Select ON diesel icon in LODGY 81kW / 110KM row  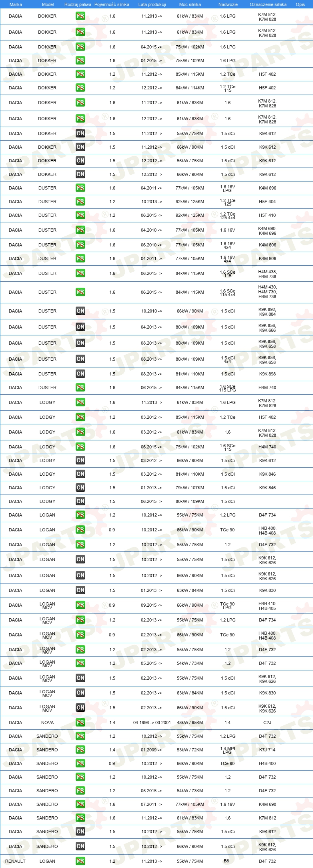(x=80, y=474)
